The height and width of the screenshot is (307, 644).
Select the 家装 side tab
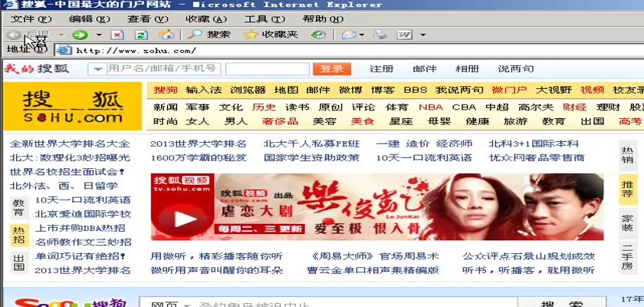pos(627,223)
